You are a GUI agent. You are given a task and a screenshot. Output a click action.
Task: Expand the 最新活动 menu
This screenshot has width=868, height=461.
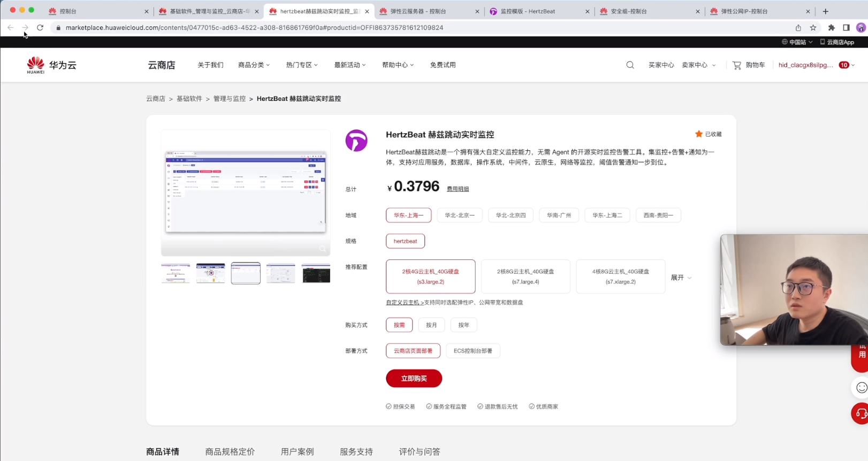[350, 65]
